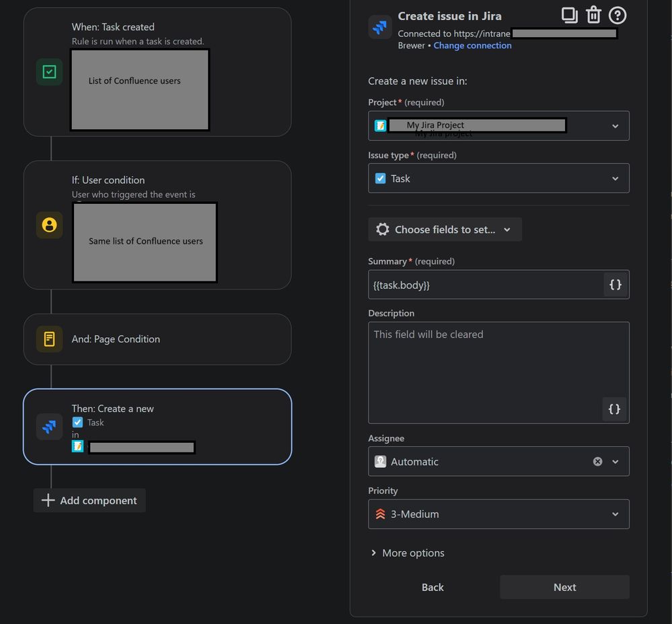Image resolution: width=672 pixels, height=624 pixels.
Task: Click the gear icon beside Choose fields
Action: (x=383, y=229)
